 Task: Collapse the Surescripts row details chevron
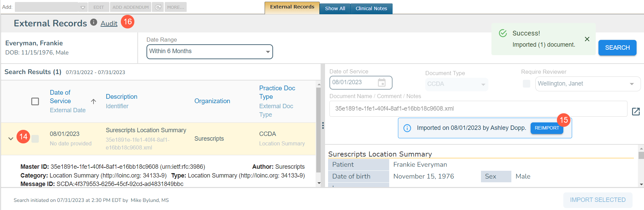click(x=11, y=139)
